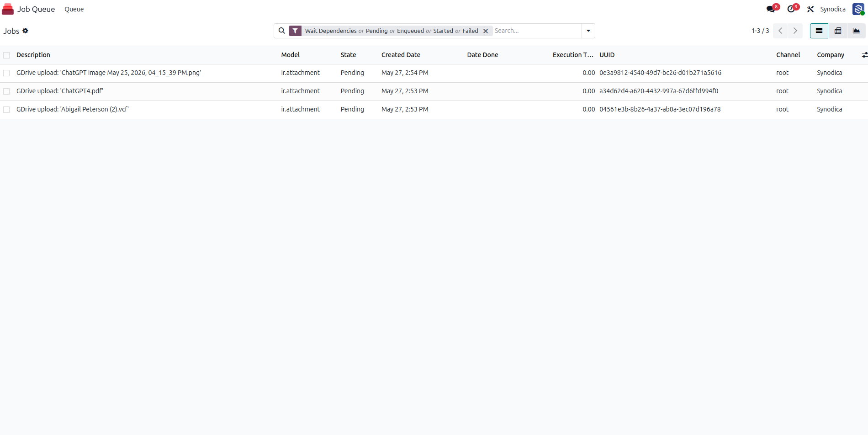Screen dimensions: 868x435
Task: Click root channel in ChatGPT Image row
Action: coord(782,73)
